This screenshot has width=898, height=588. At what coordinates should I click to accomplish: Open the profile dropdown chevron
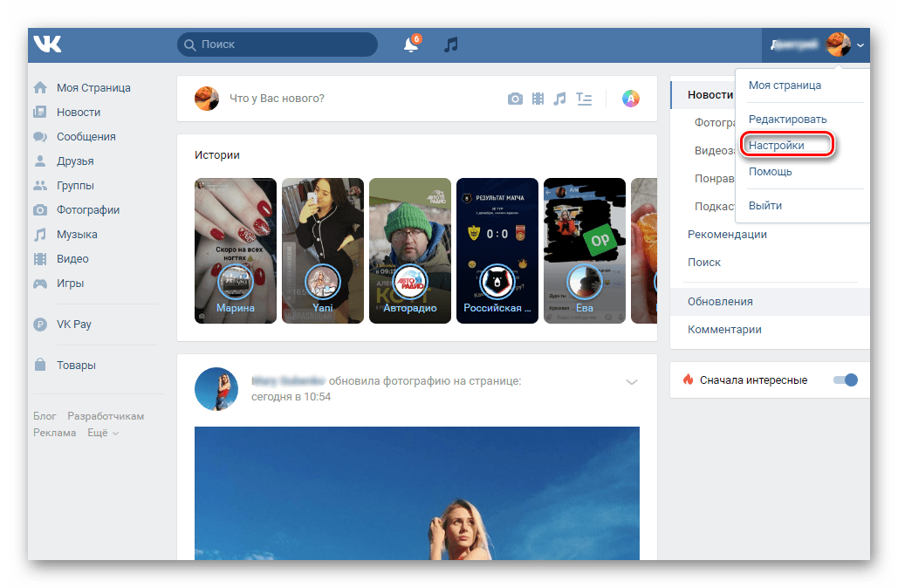point(860,44)
